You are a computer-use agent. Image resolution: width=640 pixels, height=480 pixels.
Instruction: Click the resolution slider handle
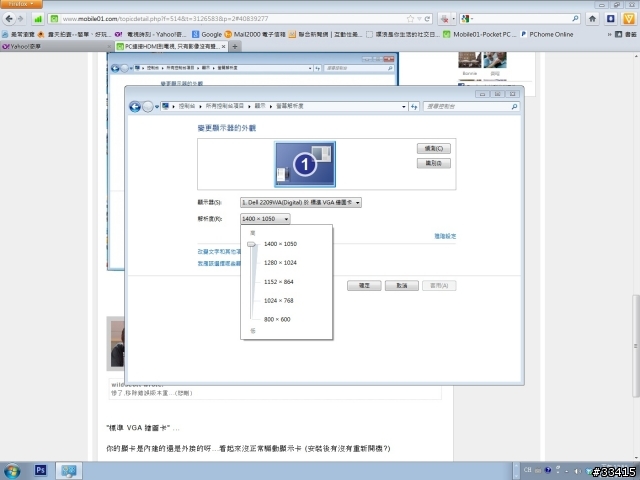pyautogui.click(x=251, y=244)
